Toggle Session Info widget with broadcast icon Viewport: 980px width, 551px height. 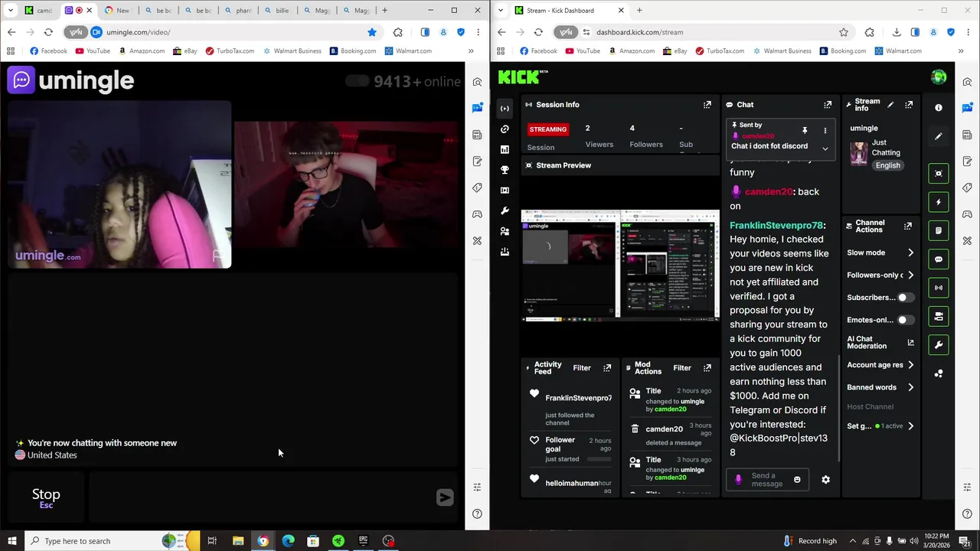pyautogui.click(x=939, y=288)
